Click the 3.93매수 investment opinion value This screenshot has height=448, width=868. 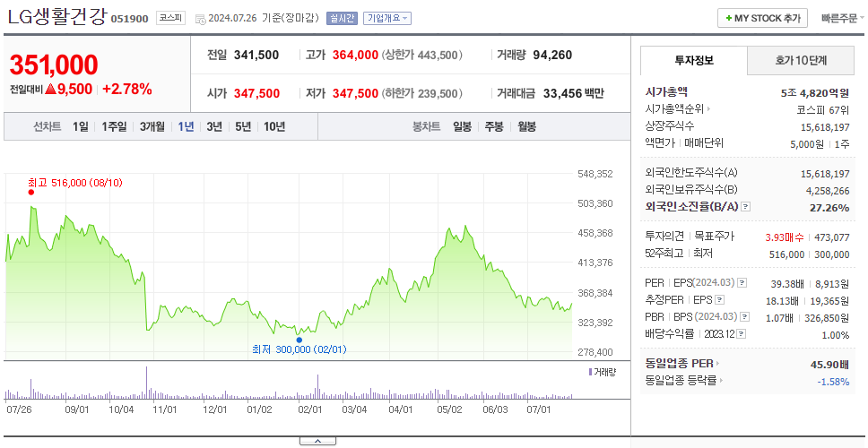[x=785, y=237]
